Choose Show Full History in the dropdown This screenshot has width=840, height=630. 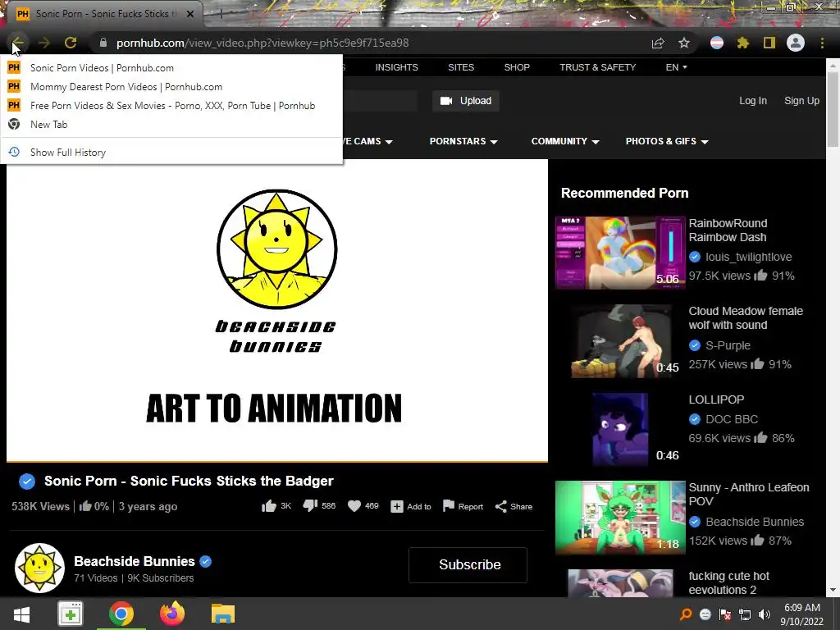tap(171, 152)
